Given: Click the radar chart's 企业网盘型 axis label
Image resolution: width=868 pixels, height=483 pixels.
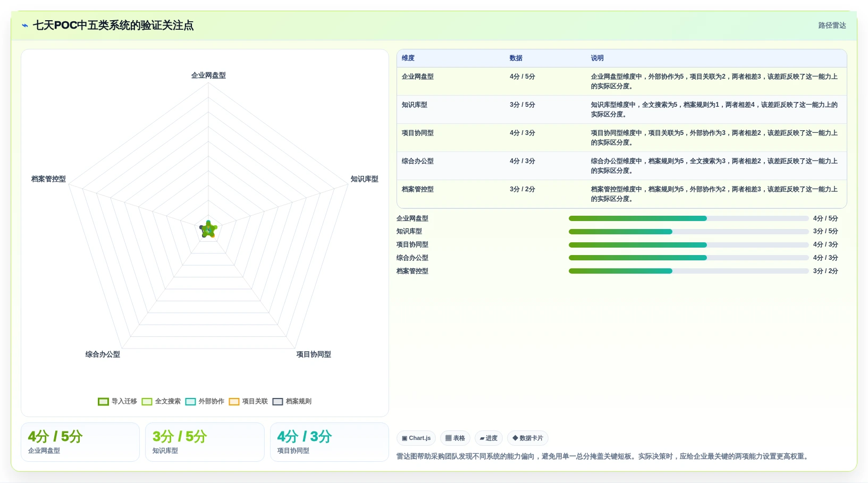Looking at the screenshot, I should coord(208,75).
